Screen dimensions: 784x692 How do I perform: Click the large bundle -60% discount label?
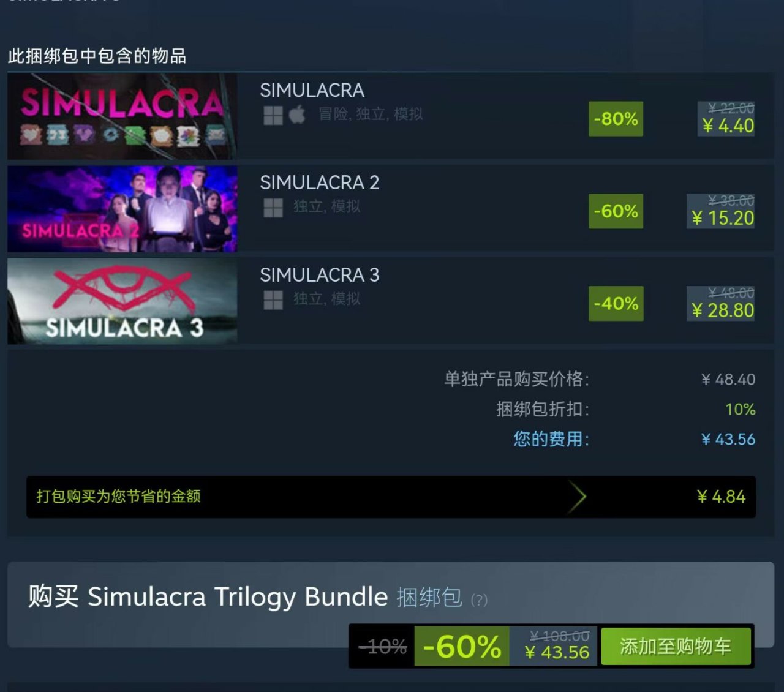[462, 646]
